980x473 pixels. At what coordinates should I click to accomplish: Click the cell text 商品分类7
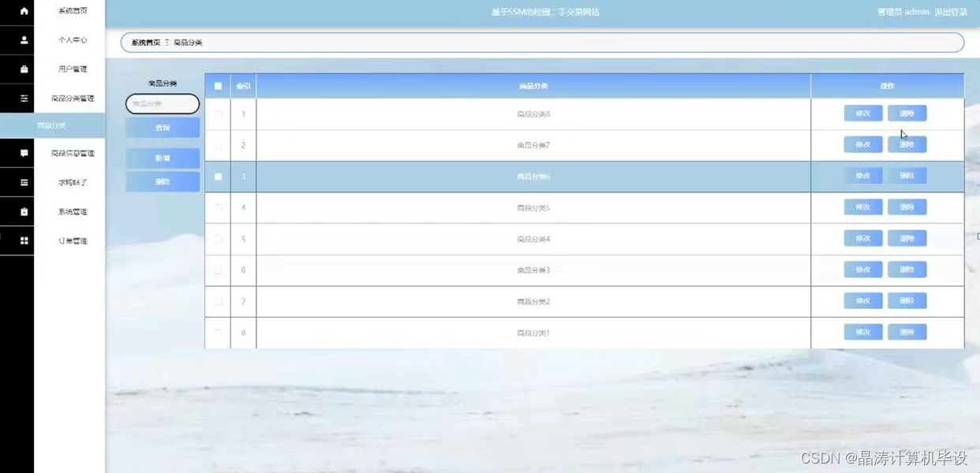point(533,145)
